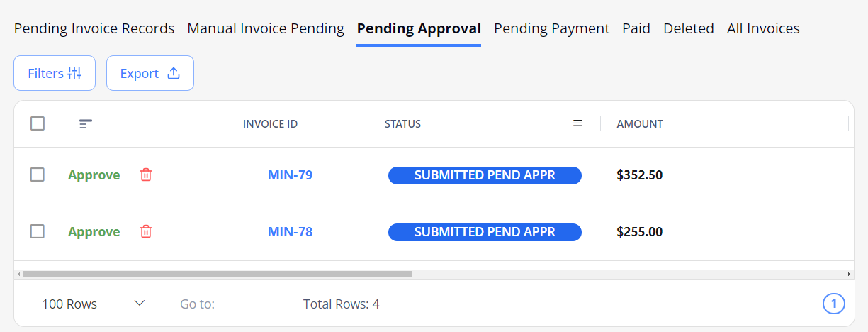Export the invoice list
The height and width of the screenshot is (332, 868).
(150, 73)
